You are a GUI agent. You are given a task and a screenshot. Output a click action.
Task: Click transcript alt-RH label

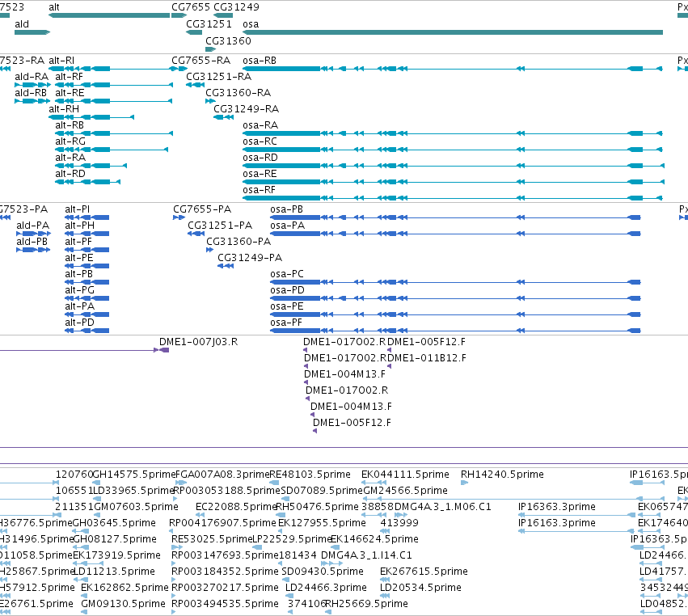[x=64, y=109]
